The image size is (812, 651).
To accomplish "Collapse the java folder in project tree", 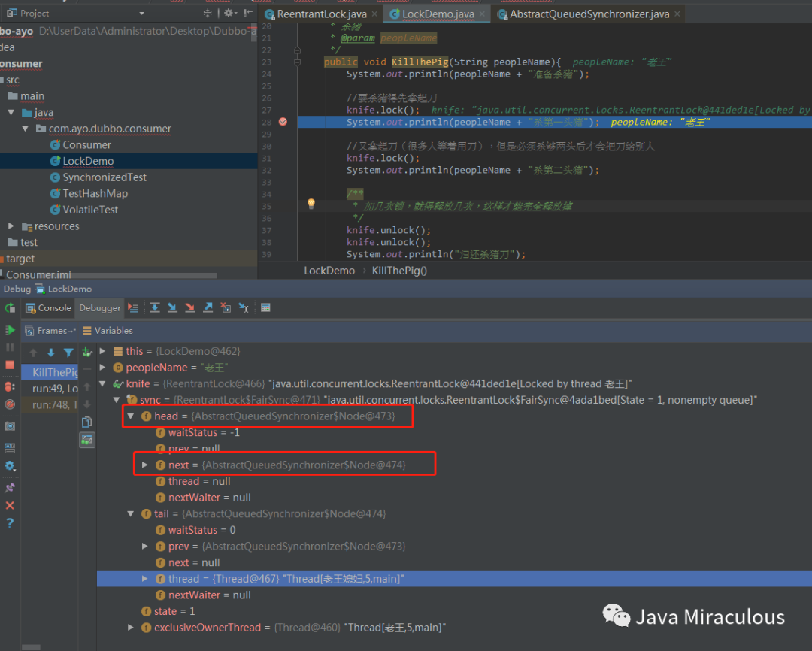I will 11,113.
